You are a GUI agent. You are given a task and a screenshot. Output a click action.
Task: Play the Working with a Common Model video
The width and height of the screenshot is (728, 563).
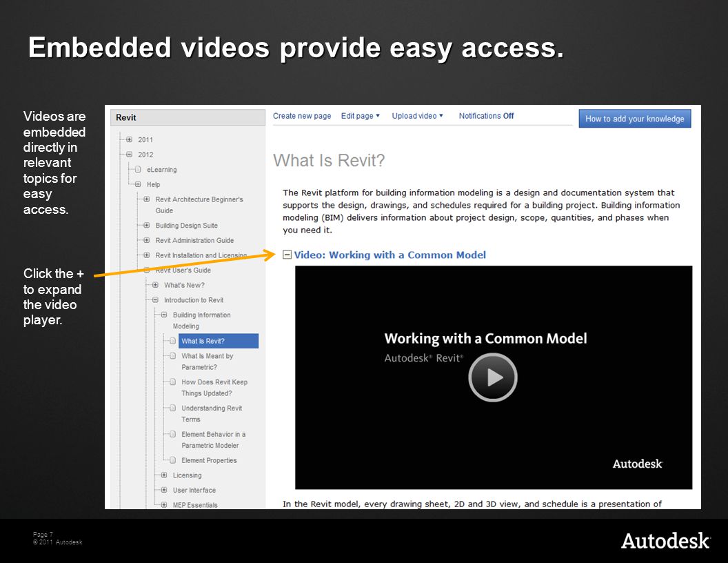tap(493, 377)
